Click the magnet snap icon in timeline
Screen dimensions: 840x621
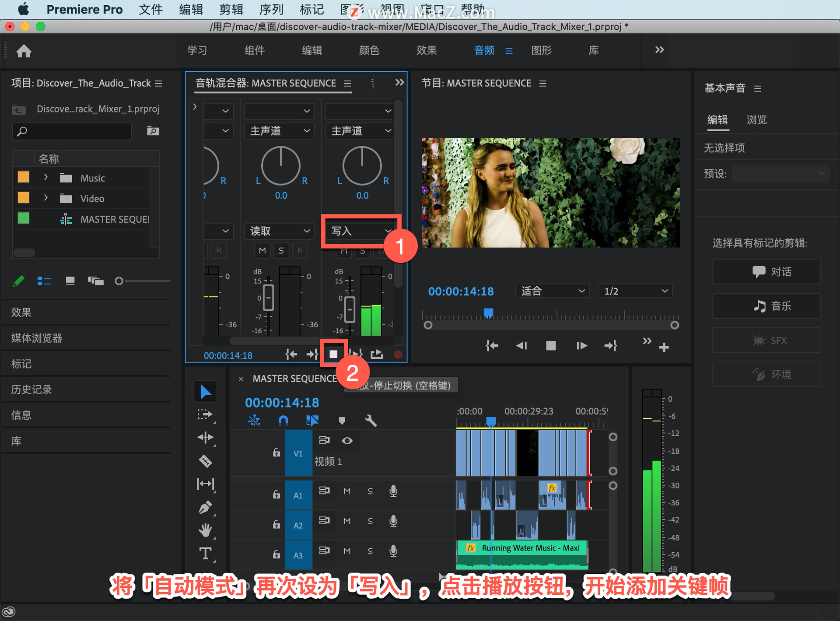pos(283,421)
